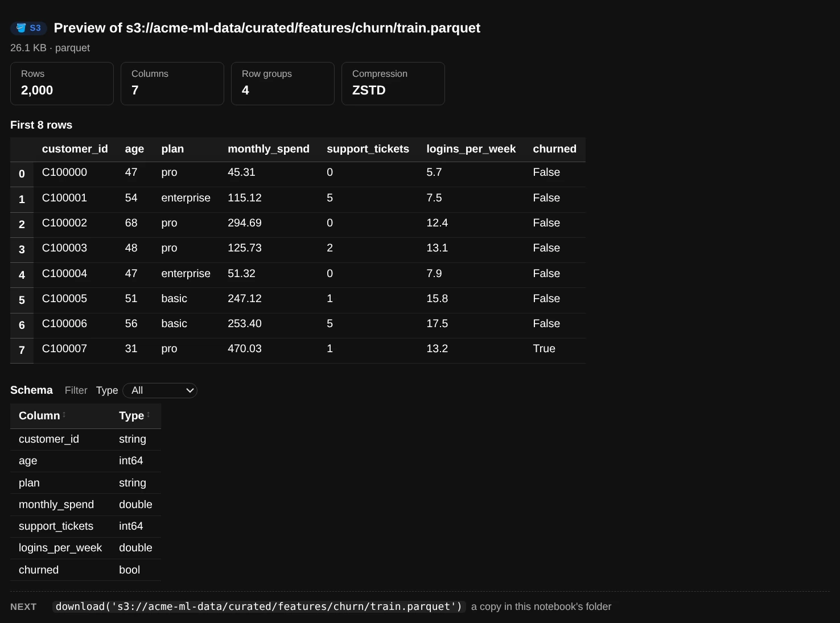Viewport: 840px width, 623px height.
Task: Click the monthly spend value 294.69
Action: (245, 223)
